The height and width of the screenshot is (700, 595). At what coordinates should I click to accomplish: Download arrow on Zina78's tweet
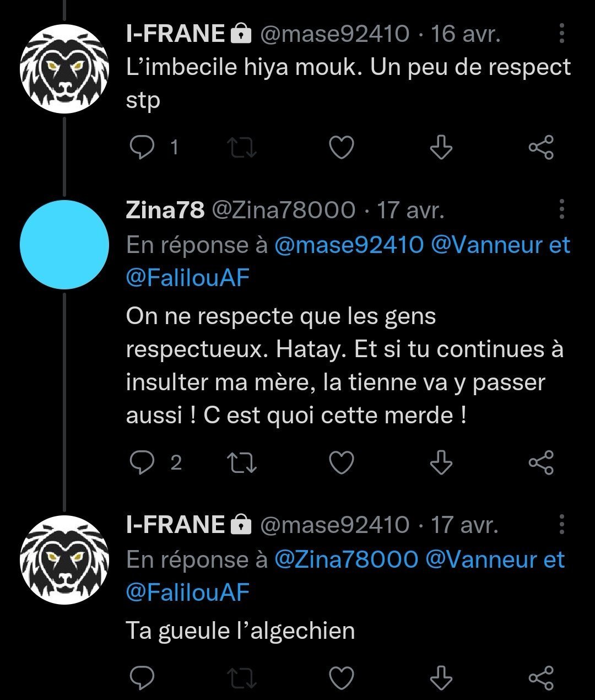pyautogui.click(x=440, y=462)
